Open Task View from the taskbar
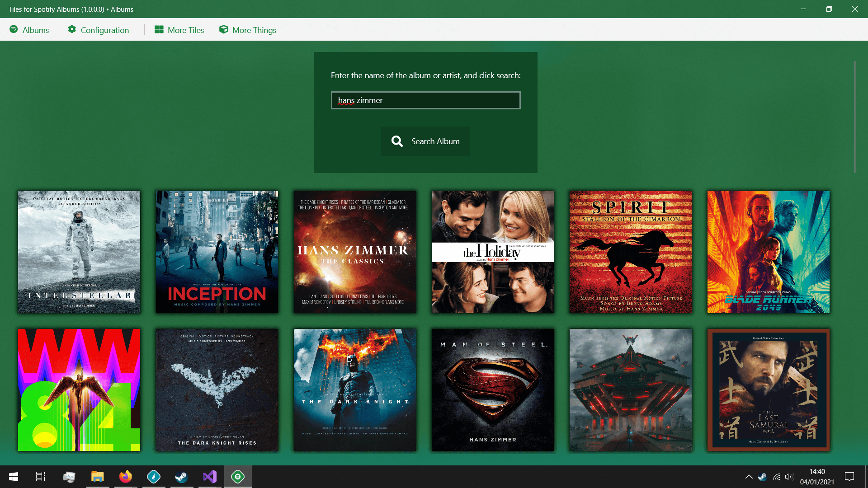 click(x=40, y=476)
